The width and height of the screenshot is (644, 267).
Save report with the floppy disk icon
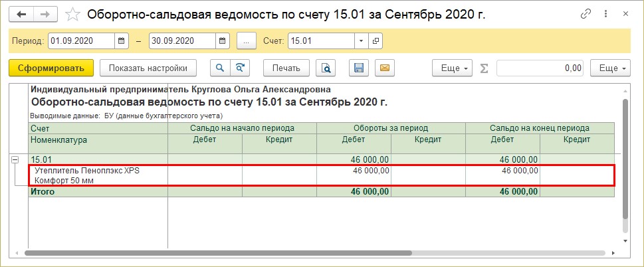pyautogui.click(x=359, y=68)
